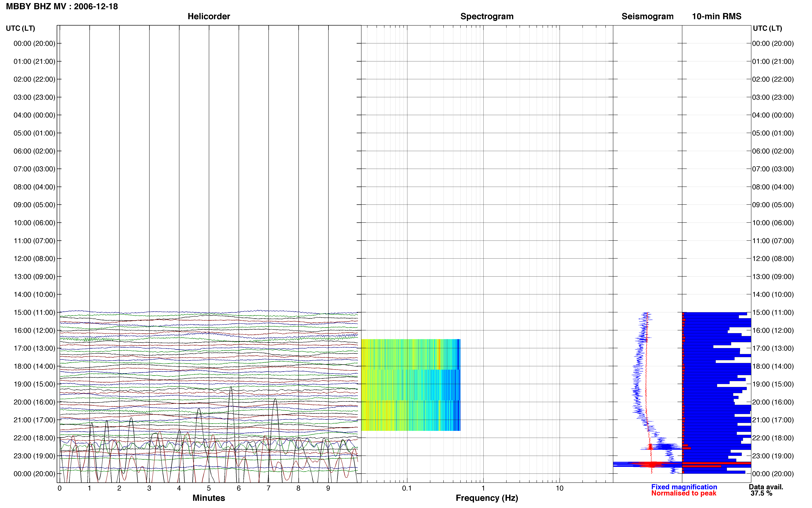Viewport: 812px width, 508px height.
Task: Click left axis label '06:00 (02:00)'
Action: pyautogui.click(x=34, y=151)
